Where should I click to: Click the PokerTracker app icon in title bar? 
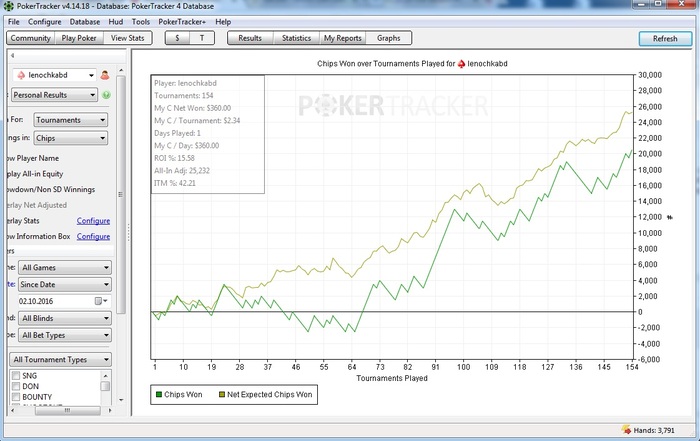point(8,6)
